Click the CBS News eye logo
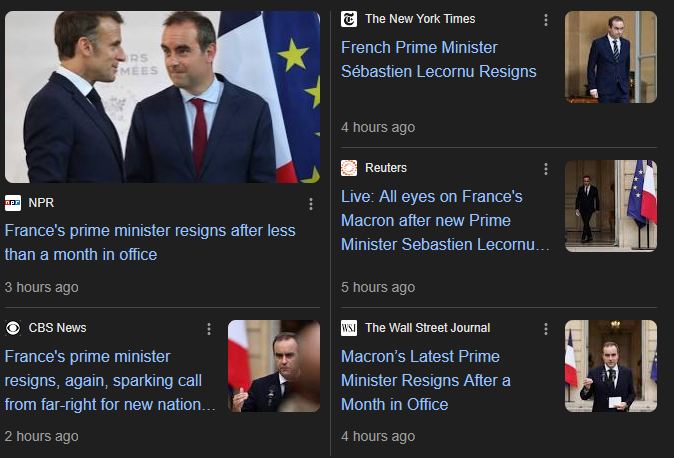 [13, 328]
